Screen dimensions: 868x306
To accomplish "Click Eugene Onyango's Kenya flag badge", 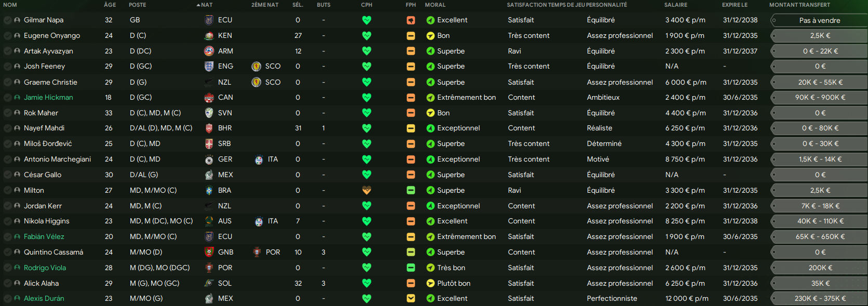I will [x=209, y=36].
